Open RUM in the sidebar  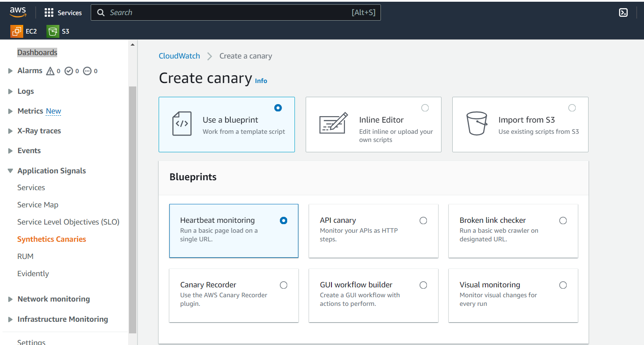25,256
